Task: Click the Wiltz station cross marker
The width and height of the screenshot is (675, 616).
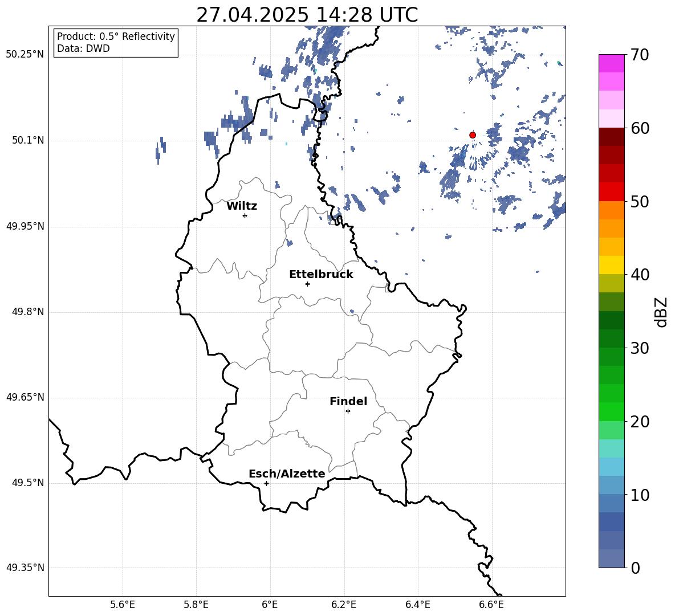Action: [x=245, y=215]
